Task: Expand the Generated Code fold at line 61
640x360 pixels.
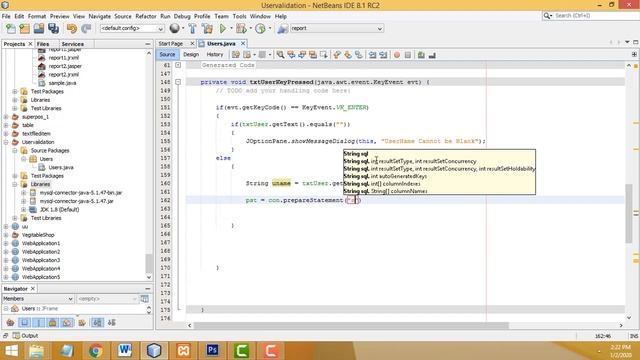Action: click(x=178, y=65)
